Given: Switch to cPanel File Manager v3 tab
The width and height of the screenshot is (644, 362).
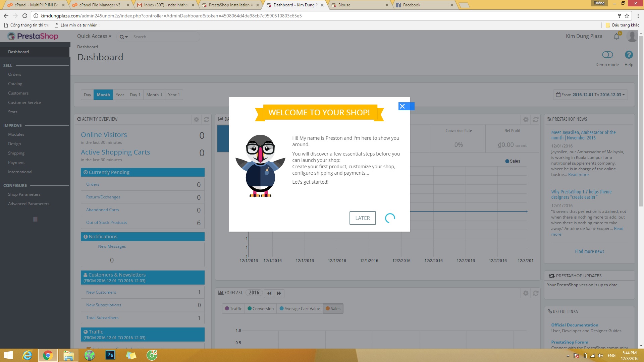Looking at the screenshot, I should click(100, 5).
